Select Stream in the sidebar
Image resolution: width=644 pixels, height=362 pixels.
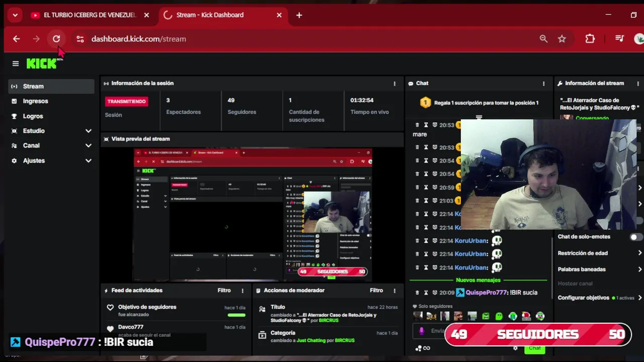(x=51, y=86)
